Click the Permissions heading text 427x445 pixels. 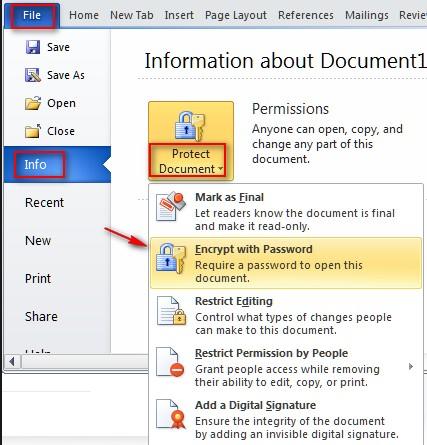point(290,109)
